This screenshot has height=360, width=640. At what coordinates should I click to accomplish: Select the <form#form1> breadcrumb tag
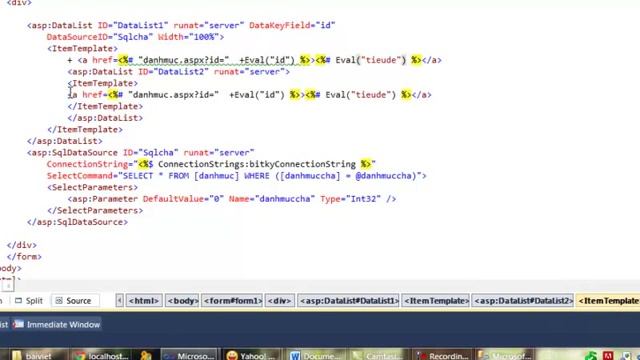tap(232, 301)
